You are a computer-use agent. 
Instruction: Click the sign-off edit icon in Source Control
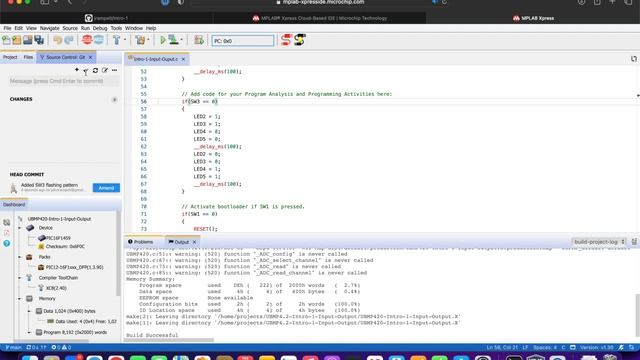coord(105,70)
